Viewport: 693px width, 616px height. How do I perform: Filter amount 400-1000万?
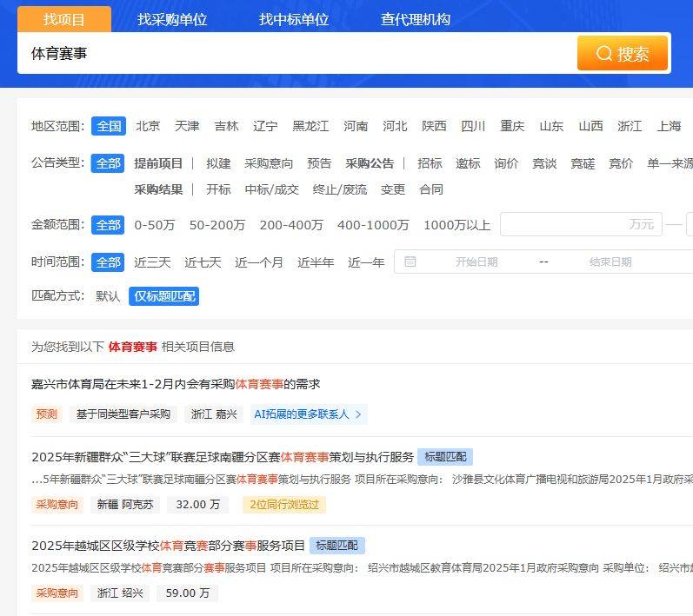pos(373,225)
